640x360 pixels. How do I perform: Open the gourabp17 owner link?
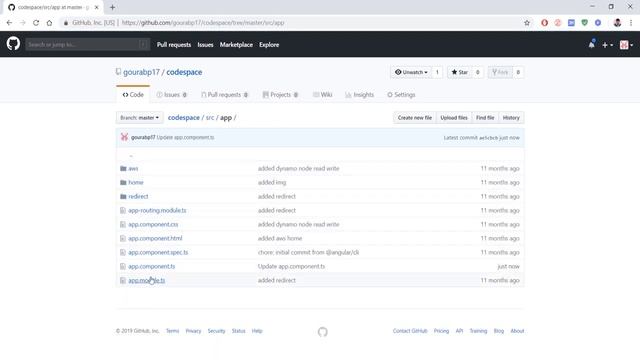click(141, 72)
